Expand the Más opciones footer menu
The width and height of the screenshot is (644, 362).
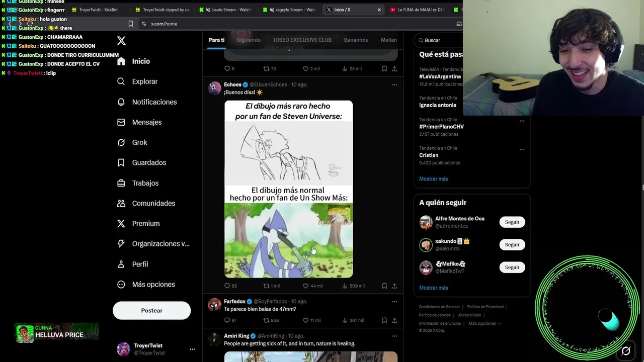pos(485,324)
